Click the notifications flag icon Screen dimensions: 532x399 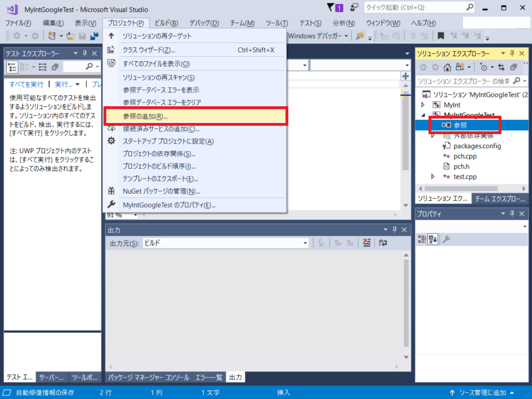(331, 7)
